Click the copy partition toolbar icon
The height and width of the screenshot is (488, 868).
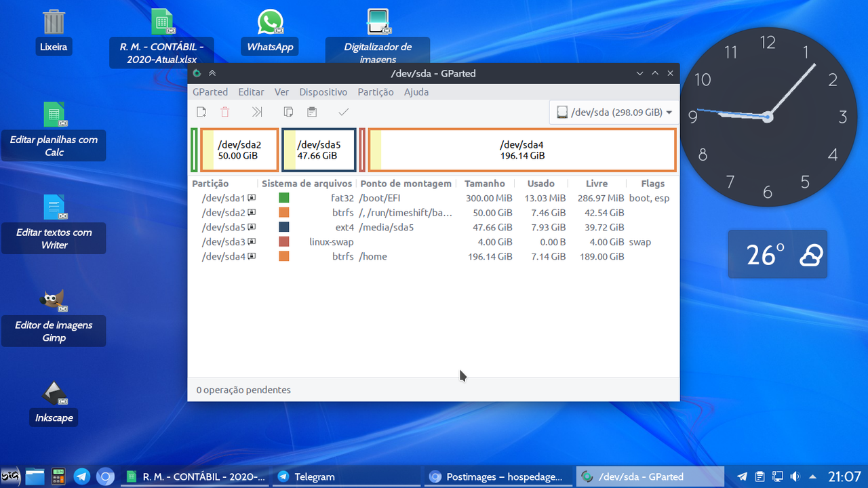[288, 113]
